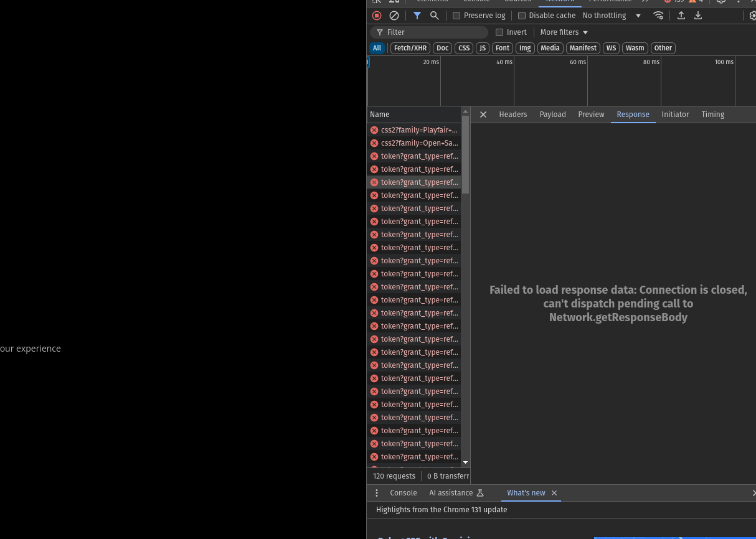
Task: Switch to the Payload tab
Action: [553, 115]
